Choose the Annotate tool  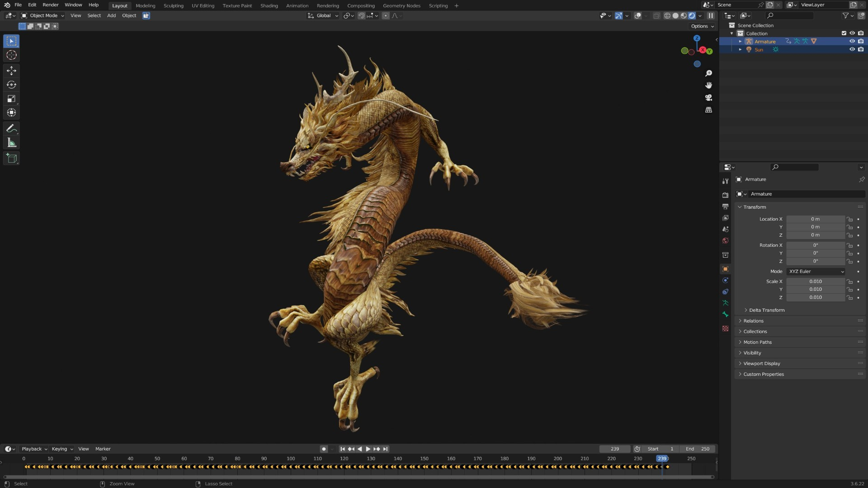pos(11,129)
